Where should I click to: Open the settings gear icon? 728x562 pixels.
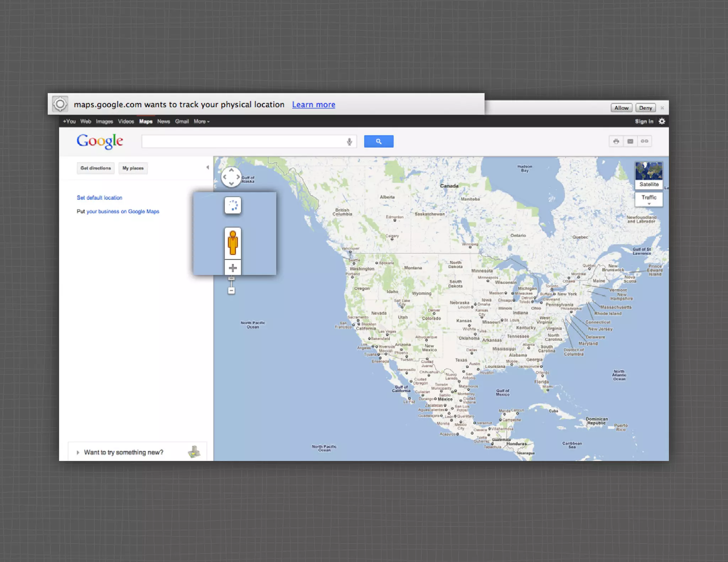(x=662, y=121)
